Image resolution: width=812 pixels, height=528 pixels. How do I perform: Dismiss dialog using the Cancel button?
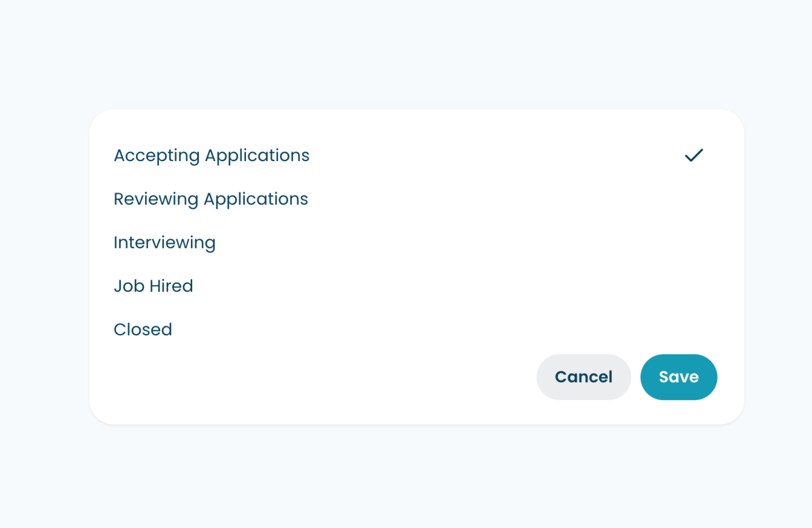[584, 377]
